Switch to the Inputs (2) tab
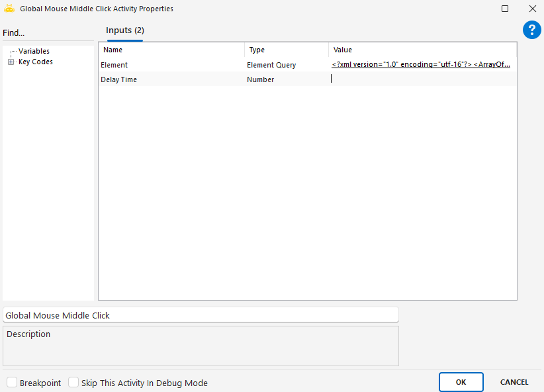 pyautogui.click(x=125, y=30)
